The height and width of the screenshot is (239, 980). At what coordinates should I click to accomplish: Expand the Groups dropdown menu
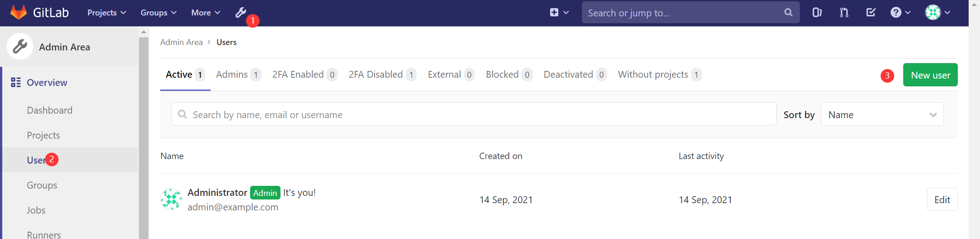(x=158, y=13)
